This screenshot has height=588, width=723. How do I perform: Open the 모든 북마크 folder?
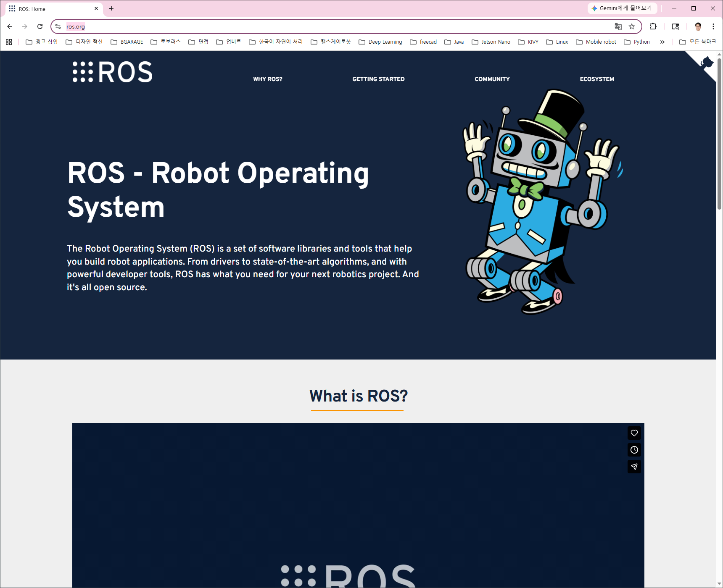(x=698, y=42)
